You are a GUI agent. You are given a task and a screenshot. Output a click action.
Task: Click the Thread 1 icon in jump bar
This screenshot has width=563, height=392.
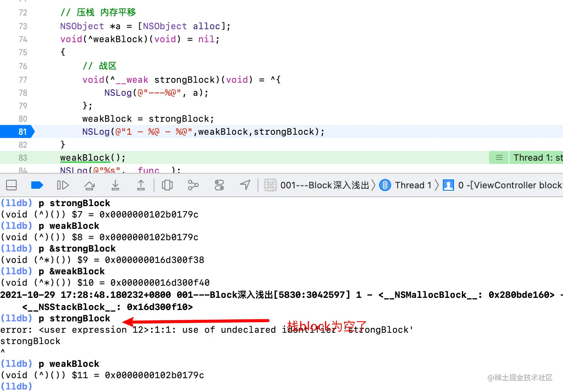click(385, 185)
